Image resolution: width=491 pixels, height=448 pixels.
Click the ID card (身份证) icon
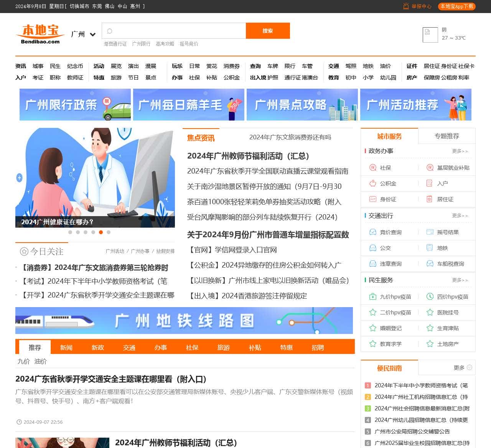point(372,199)
